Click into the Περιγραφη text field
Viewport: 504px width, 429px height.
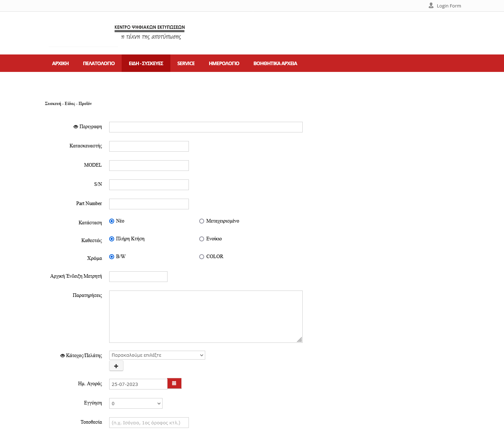[x=206, y=127]
